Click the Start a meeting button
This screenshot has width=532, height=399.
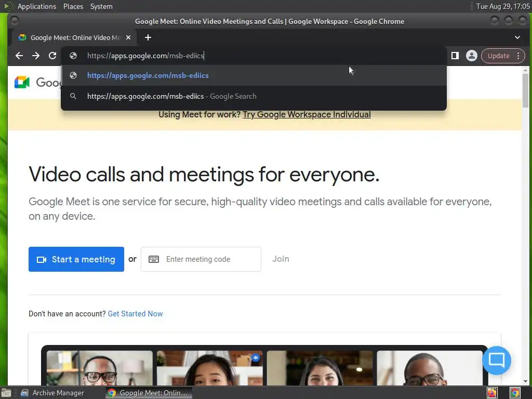[x=76, y=259]
